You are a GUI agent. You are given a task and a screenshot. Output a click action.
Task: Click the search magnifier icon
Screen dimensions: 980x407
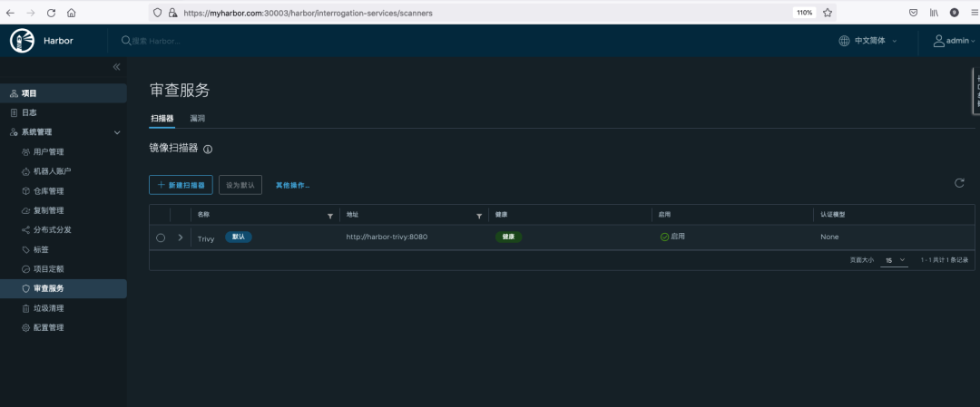click(x=125, y=41)
